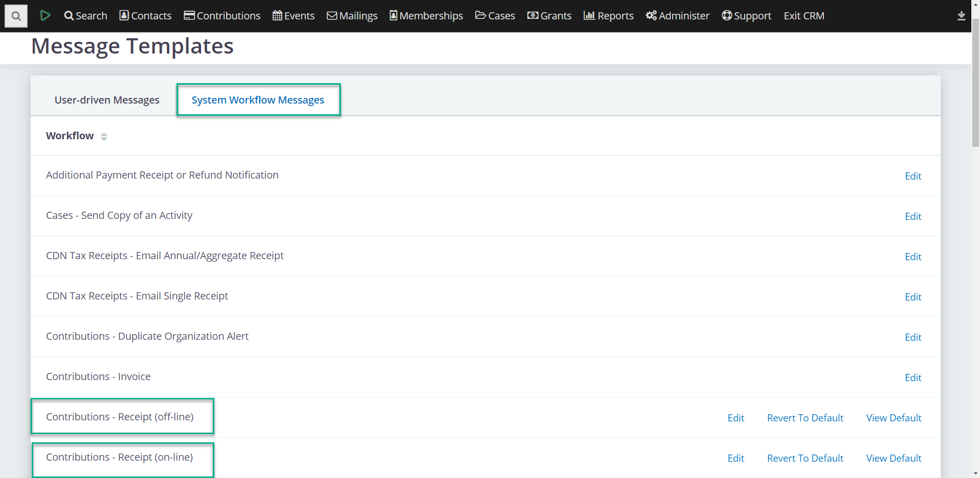
Task: Open the Support menu
Action: (746, 16)
